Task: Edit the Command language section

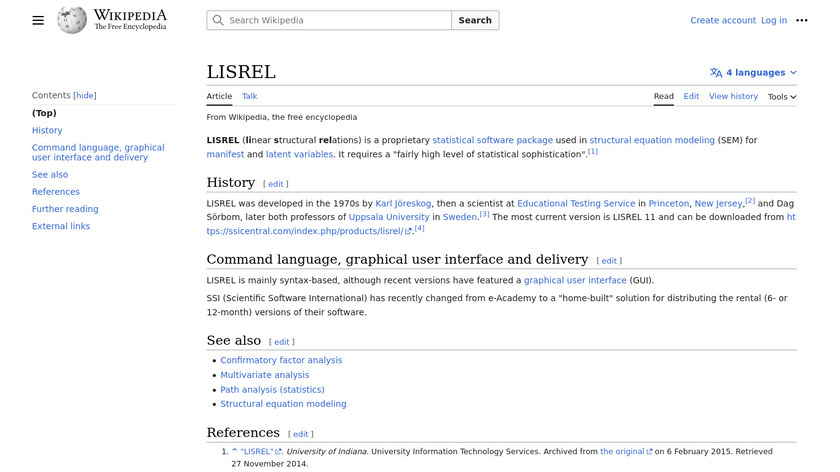Action: tap(609, 261)
